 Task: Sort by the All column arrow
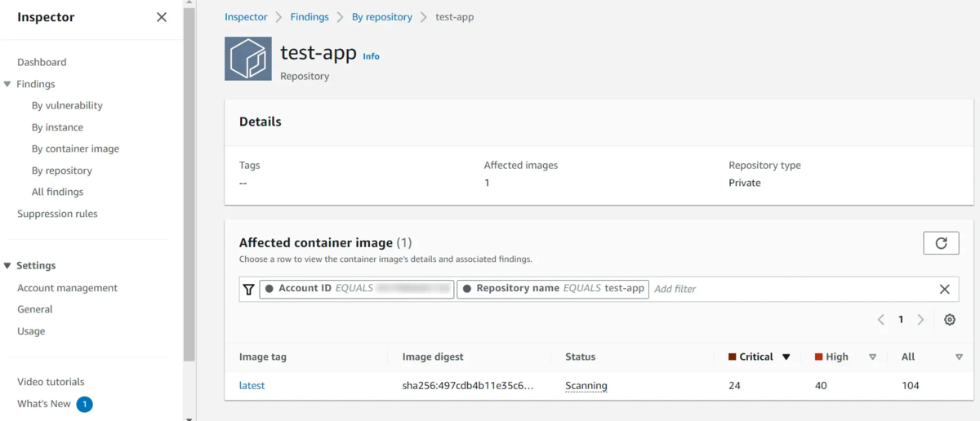959,357
